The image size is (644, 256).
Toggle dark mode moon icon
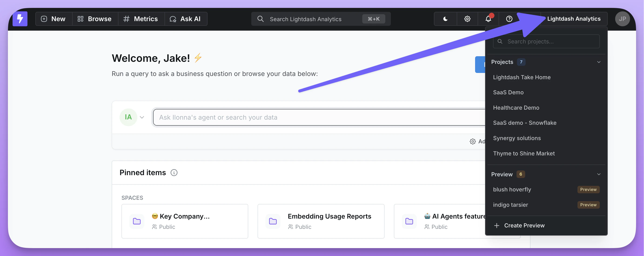click(x=445, y=19)
